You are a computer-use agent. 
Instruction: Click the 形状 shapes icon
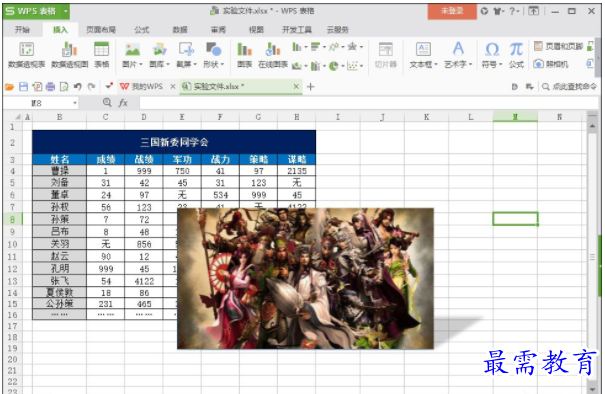(213, 50)
